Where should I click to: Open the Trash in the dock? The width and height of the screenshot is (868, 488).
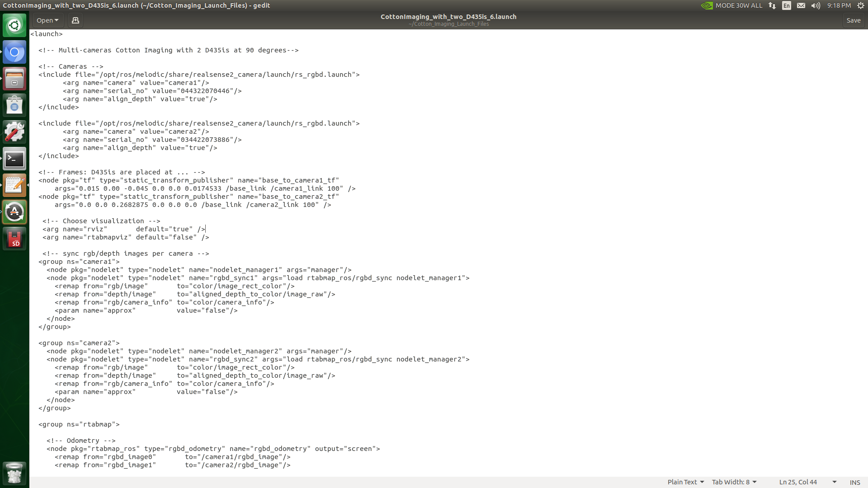point(14,474)
